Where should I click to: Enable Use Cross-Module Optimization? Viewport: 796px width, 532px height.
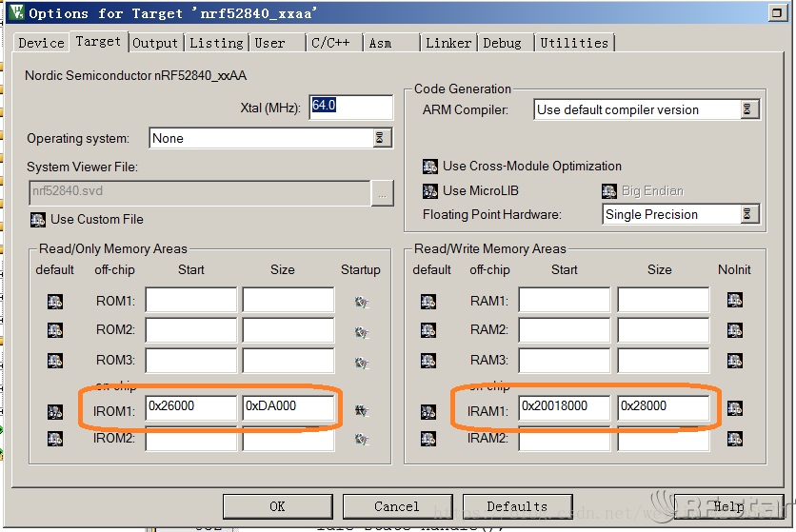pyautogui.click(x=430, y=167)
